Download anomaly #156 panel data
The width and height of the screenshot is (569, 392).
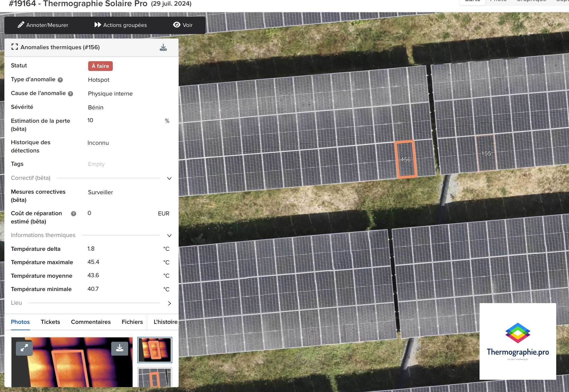pyautogui.click(x=163, y=48)
